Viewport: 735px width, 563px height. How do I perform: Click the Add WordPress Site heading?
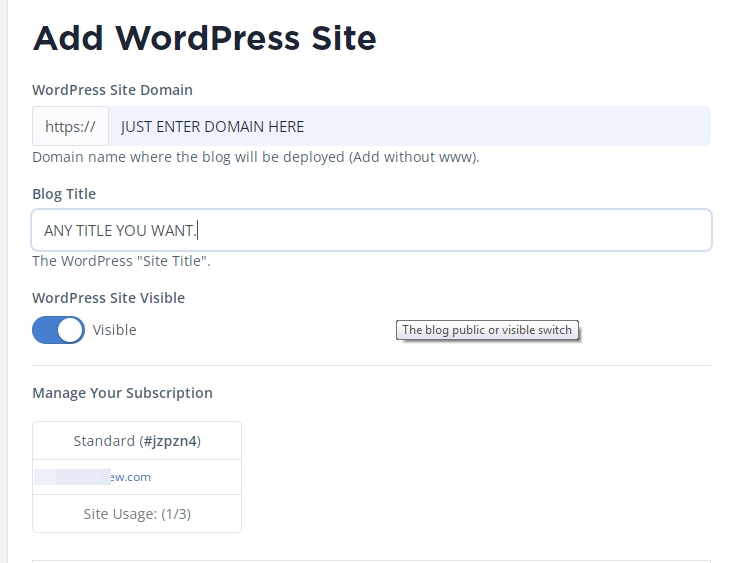pyautogui.click(x=204, y=38)
